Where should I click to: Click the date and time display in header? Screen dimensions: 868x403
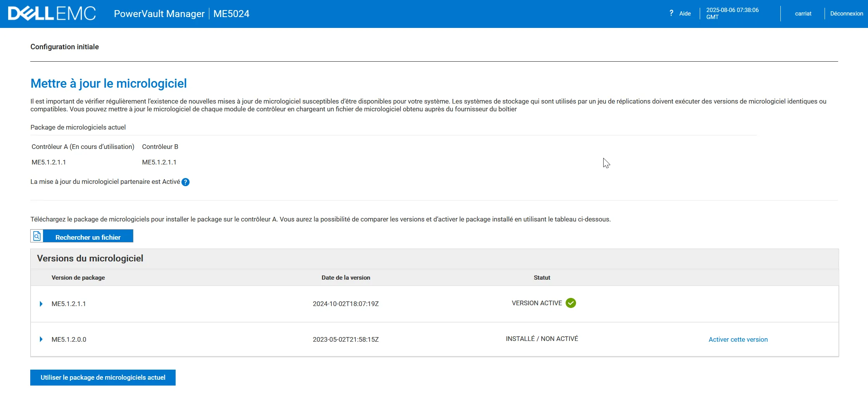pyautogui.click(x=732, y=14)
